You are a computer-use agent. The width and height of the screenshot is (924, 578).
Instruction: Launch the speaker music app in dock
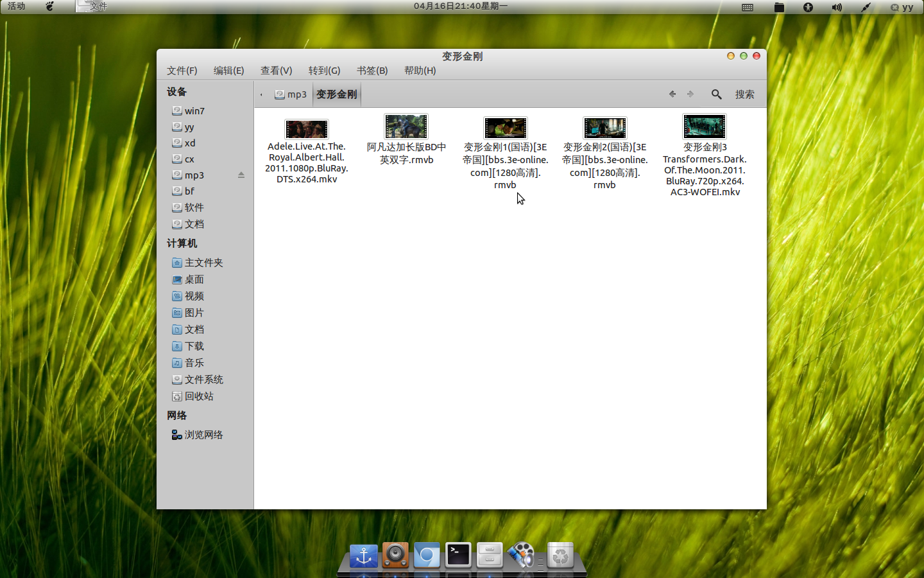click(x=395, y=556)
